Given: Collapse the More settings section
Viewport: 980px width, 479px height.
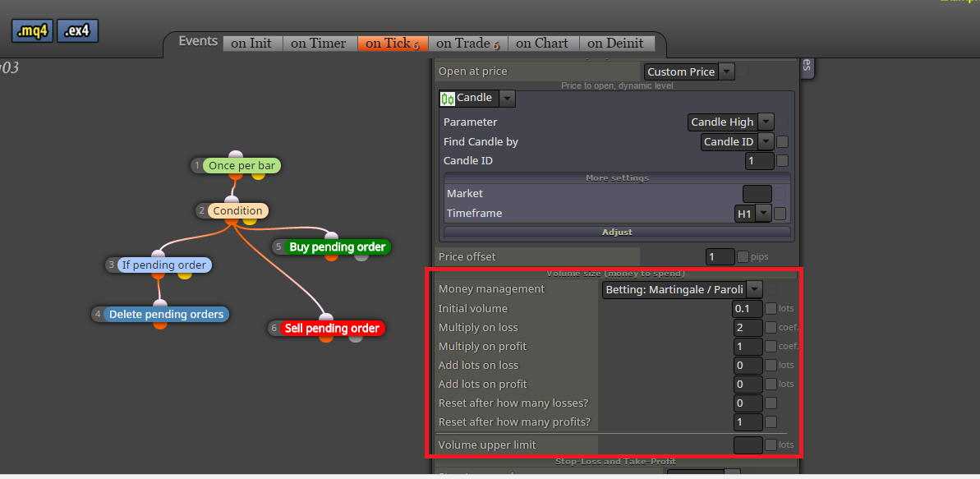Looking at the screenshot, I should click(x=617, y=178).
